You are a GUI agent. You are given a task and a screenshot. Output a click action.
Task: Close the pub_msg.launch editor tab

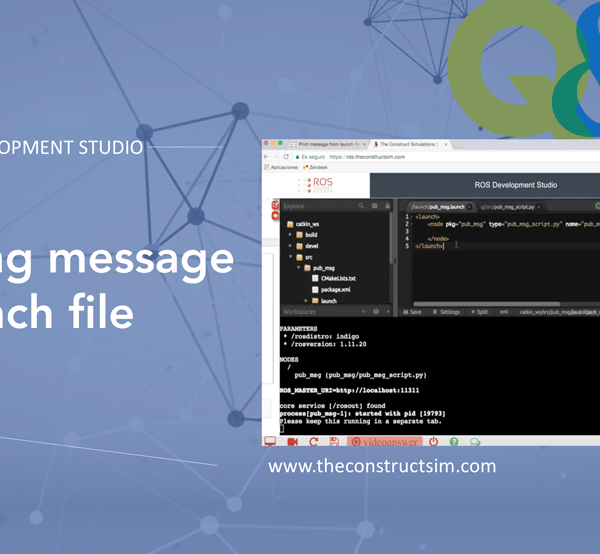click(x=469, y=207)
